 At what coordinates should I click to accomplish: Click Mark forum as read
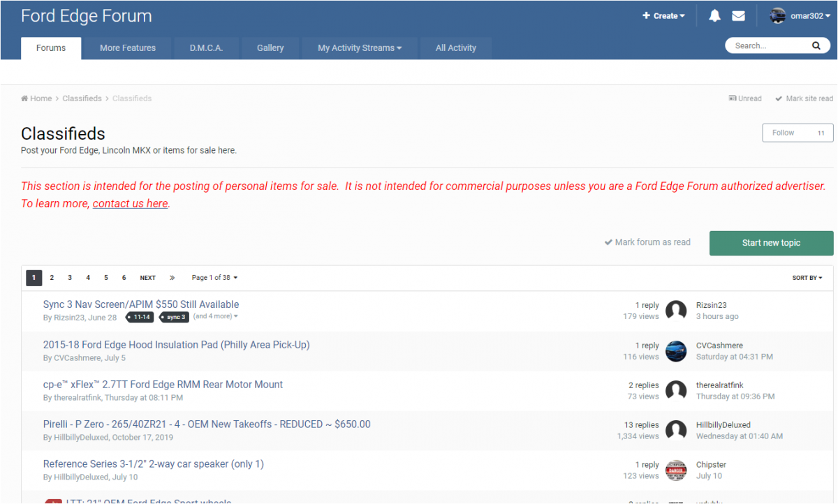[647, 242]
